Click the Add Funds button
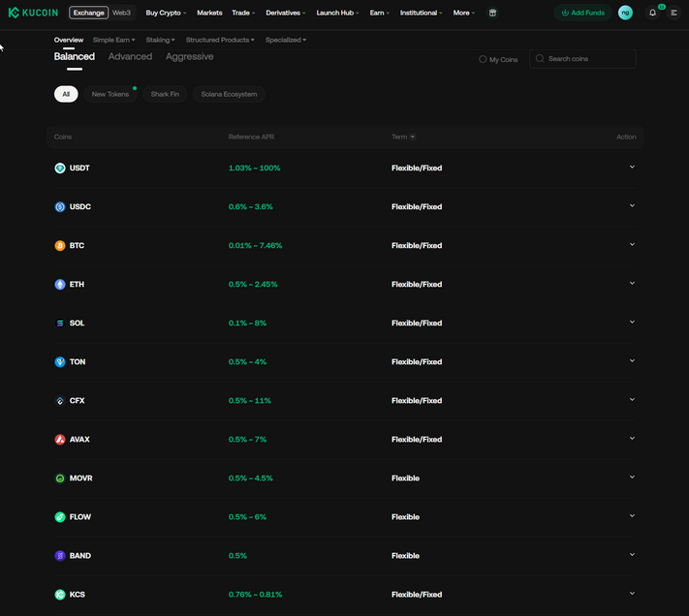The image size is (689, 616). [582, 13]
